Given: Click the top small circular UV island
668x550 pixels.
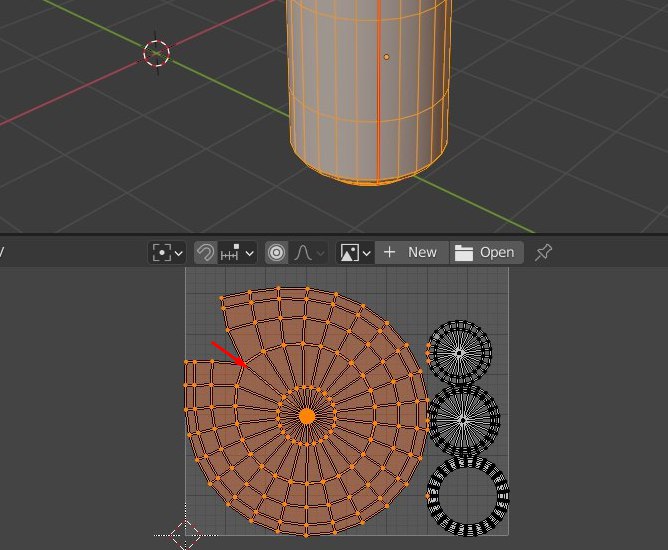Looking at the screenshot, I should coord(459,353).
